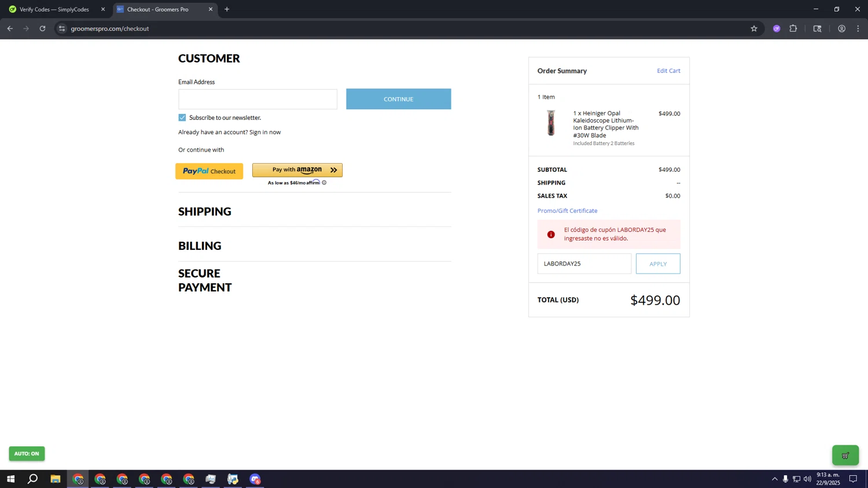Image resolution: width=868 pixels, height=488 pixels.
Task: Click the Promo/Gift Certificate link
Action: click(x=567, y=210)
